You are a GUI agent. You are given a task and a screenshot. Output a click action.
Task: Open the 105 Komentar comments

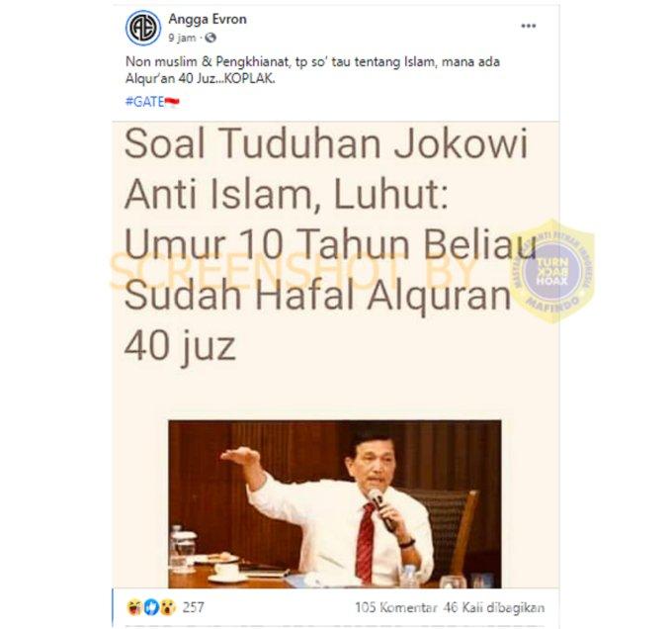pyautogui.click(x=395, y=607)
